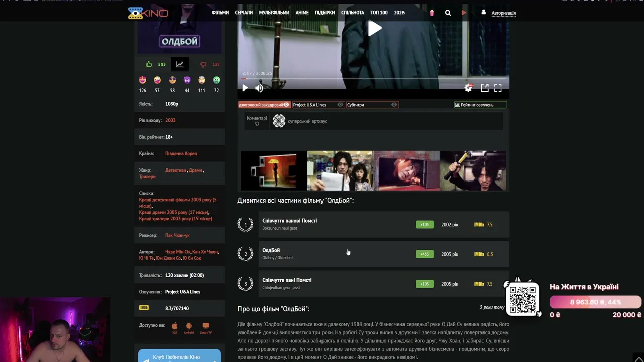Pick the sunglasses emoji reaction with 58
The height and width of the screenshot is (362, 644).
(172, 80)
